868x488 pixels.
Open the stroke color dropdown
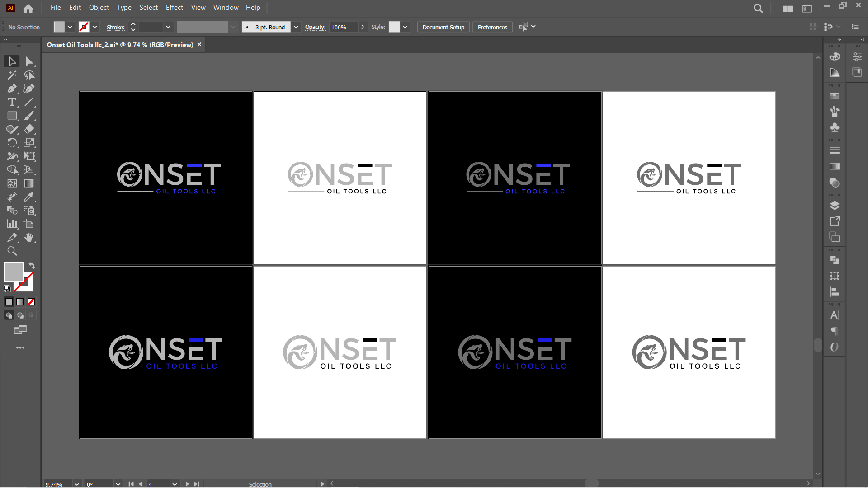click(x=95, y=27)
